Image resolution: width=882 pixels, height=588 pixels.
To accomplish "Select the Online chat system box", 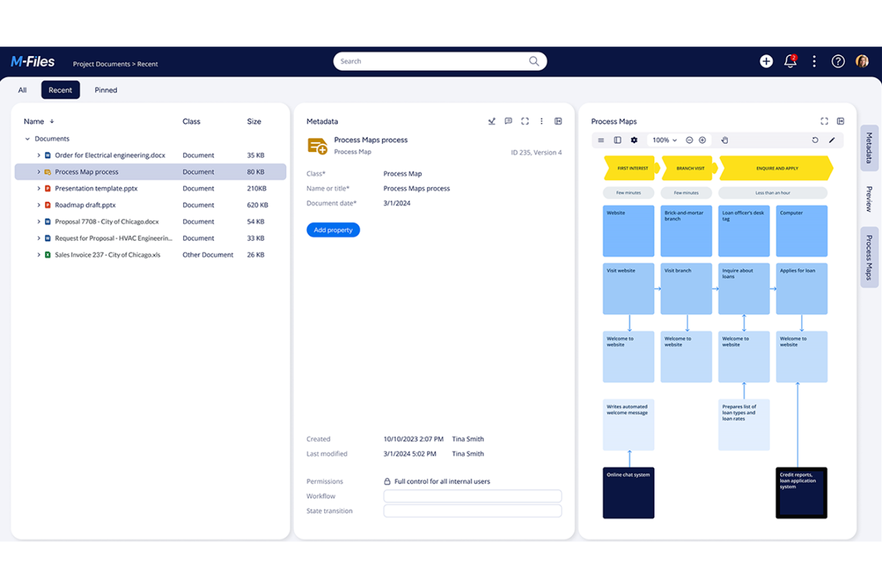I will pyautogui.click(x=628, y=493).
